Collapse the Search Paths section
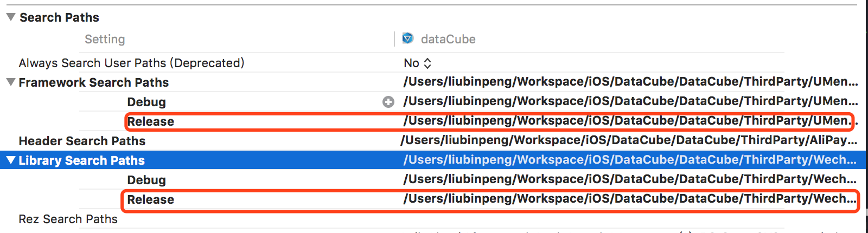The height and width of the screenshot is (233, 868). [10, 17]
